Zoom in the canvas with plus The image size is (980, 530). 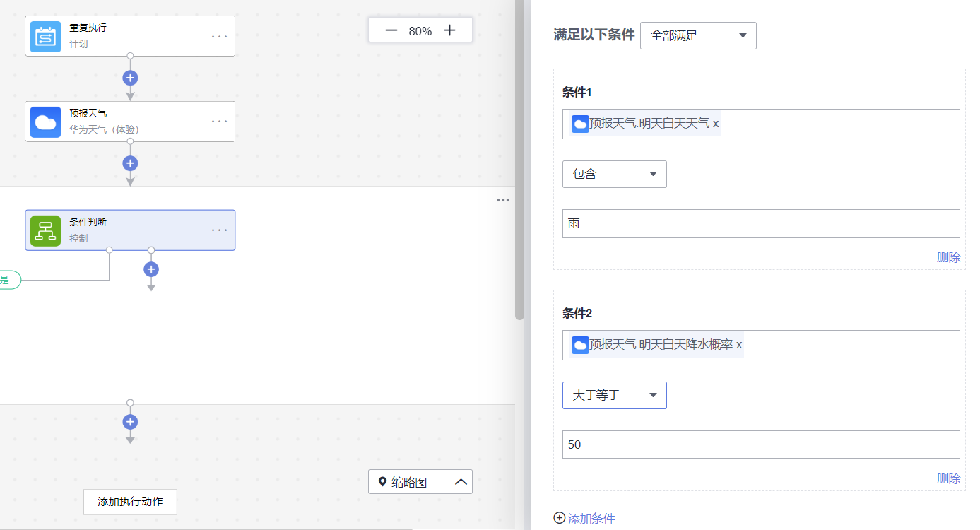pyautogui.click(x=449, y=30)
